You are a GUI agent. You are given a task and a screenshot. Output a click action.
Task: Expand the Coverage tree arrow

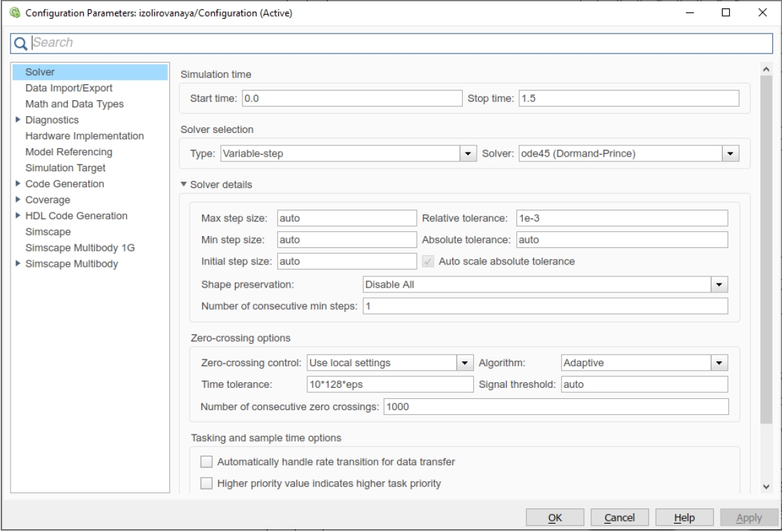(x=18, y=200)
